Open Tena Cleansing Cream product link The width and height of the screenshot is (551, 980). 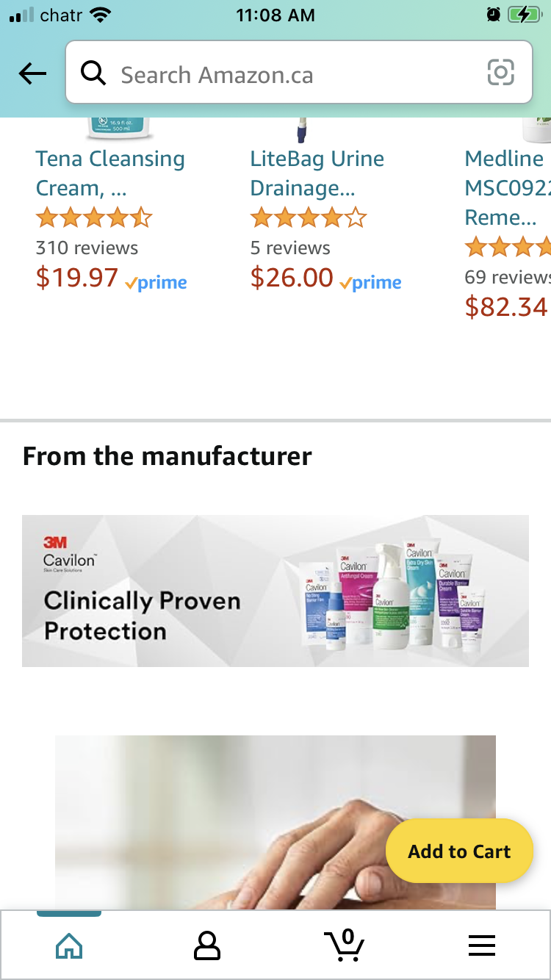pyautogui.click(x=110, y=173)
